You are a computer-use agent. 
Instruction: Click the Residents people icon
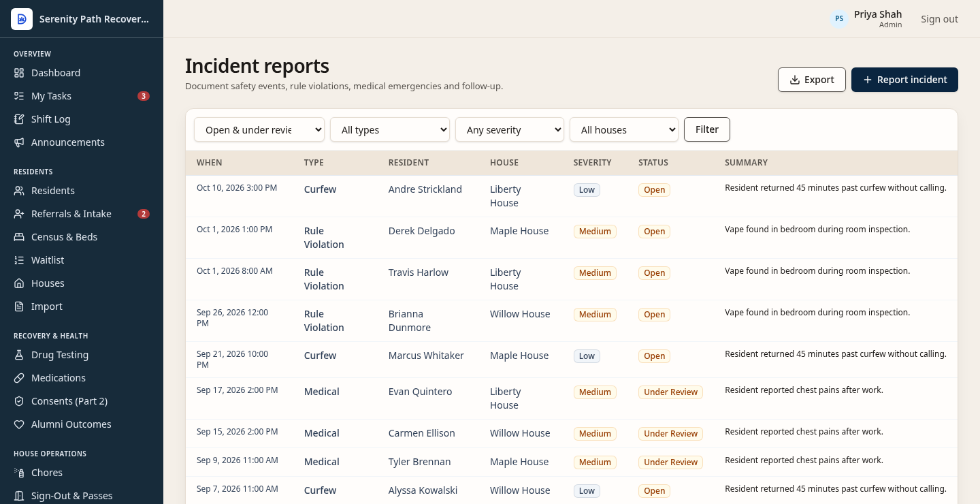coord(19,191)
